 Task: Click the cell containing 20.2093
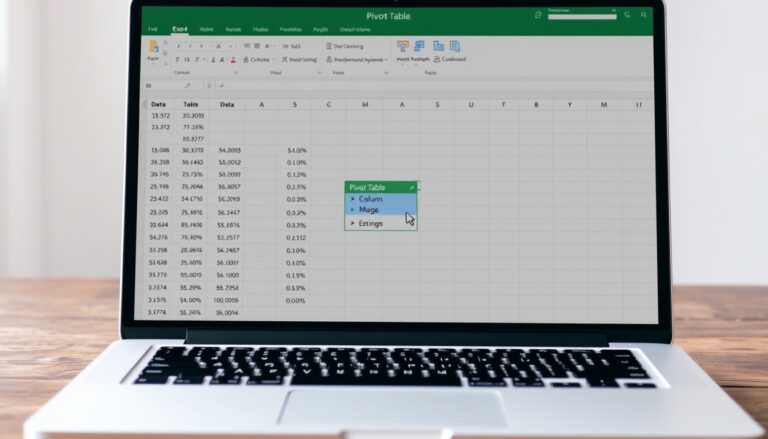[x=192, y=116]
